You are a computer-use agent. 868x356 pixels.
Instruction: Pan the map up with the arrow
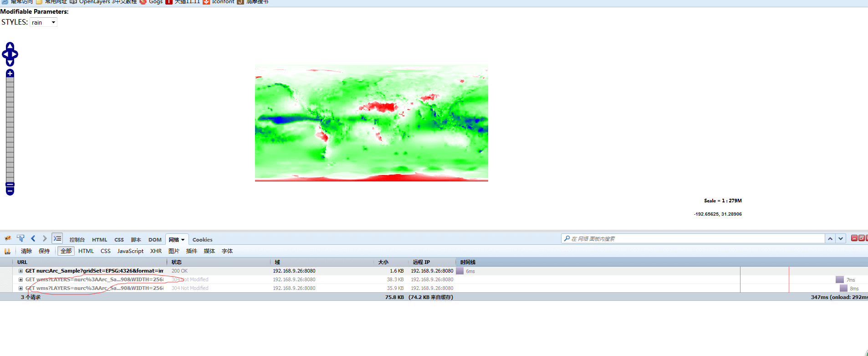click(10, 46)
